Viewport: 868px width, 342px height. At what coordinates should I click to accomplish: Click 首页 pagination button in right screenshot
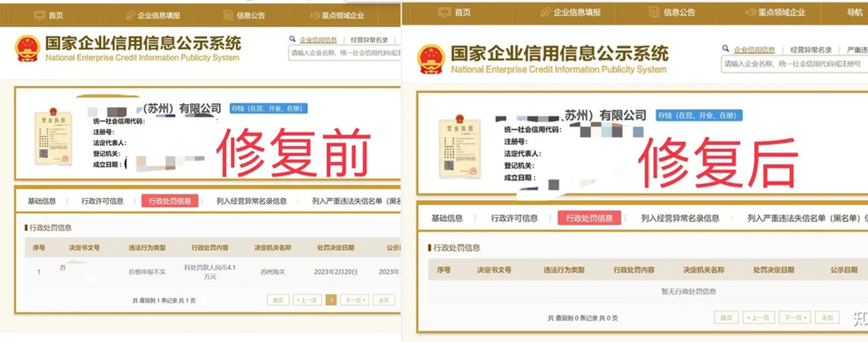click(x=726, y=318)
